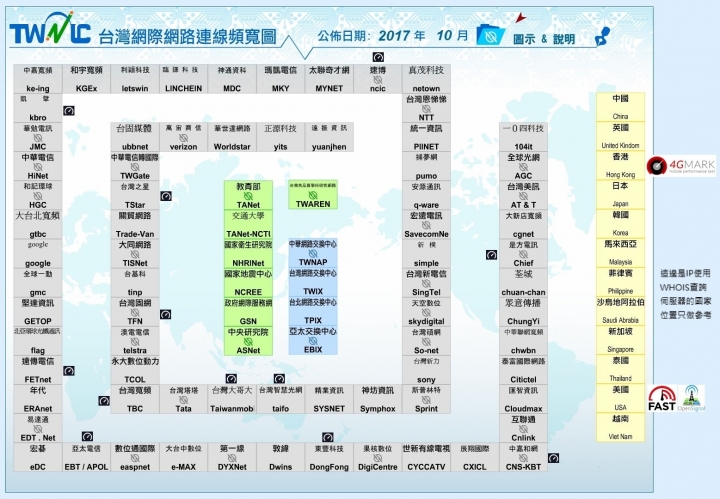Select the TANet 教育部 green cell

pyautogui.click(x=248, y=195)
